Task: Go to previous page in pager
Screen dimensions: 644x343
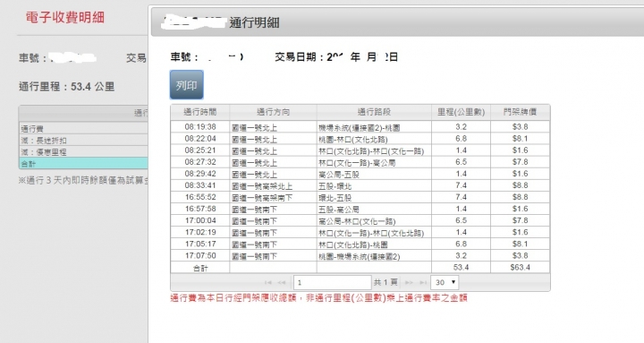Action: point(282,282)
